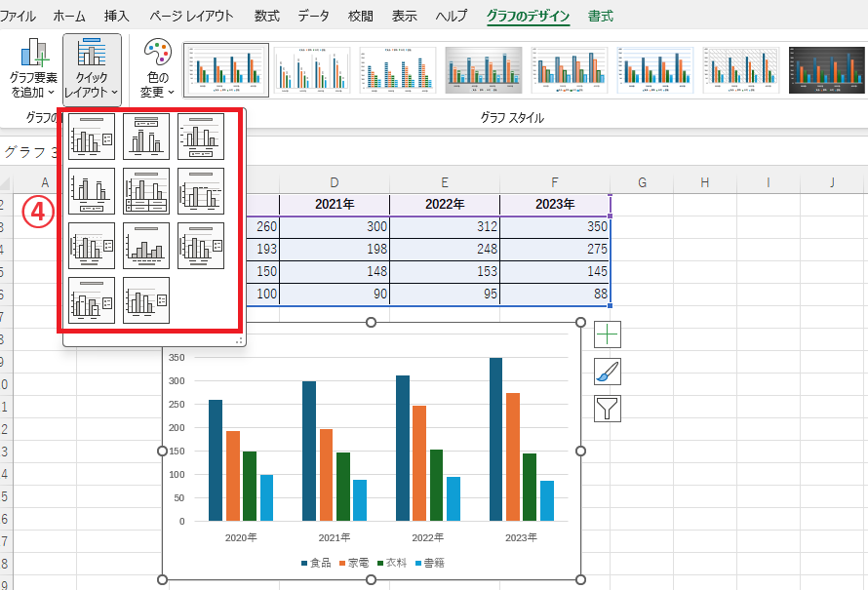Select column H header

pos(705,182)
